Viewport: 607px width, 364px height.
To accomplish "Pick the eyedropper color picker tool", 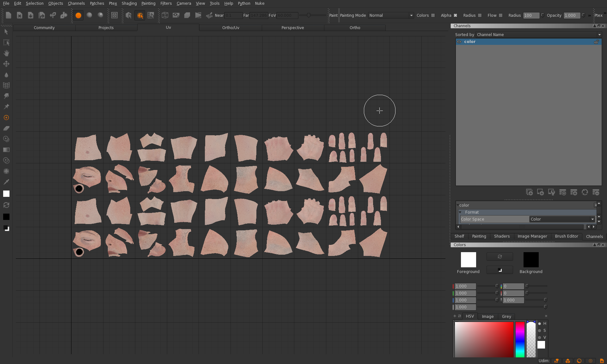I will pos(6,182).
